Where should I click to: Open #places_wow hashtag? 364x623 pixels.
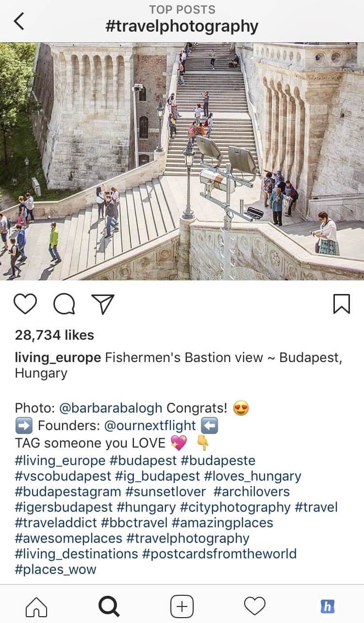tap(55, 570)
